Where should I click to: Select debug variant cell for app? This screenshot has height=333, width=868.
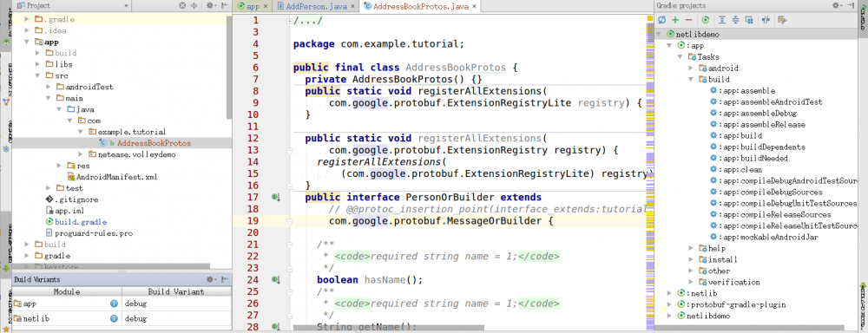176,304
